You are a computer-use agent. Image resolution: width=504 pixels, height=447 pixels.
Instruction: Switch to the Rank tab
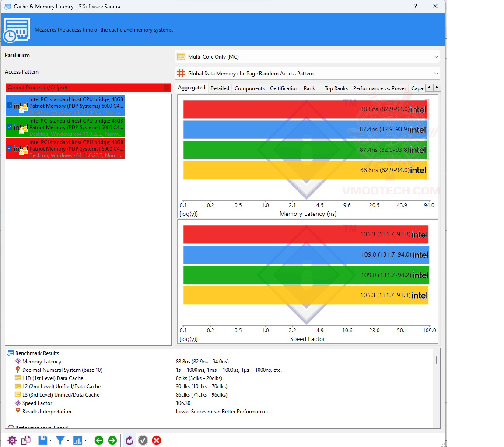[x=309, y=88]
